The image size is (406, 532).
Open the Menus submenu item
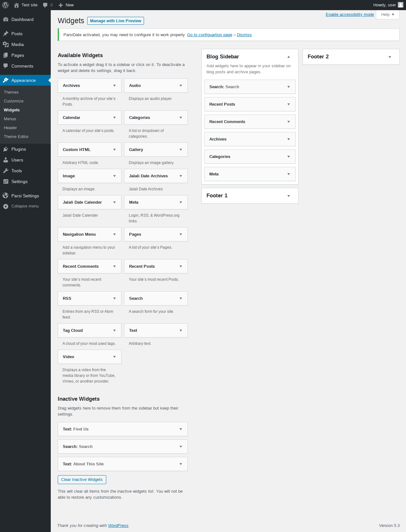coord(10,119)
